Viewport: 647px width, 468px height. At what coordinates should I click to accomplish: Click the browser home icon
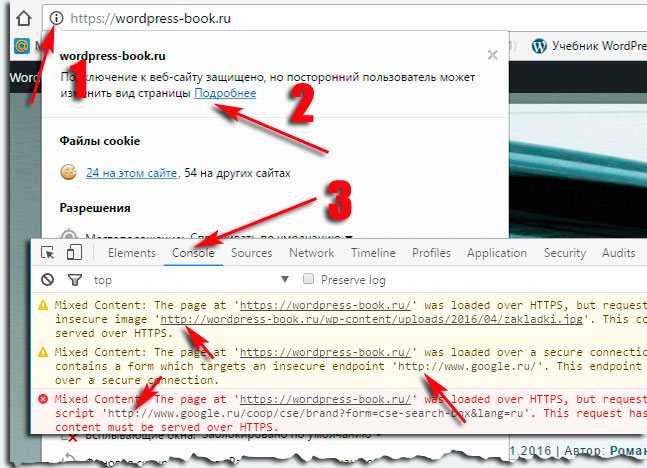coord(24,18)
